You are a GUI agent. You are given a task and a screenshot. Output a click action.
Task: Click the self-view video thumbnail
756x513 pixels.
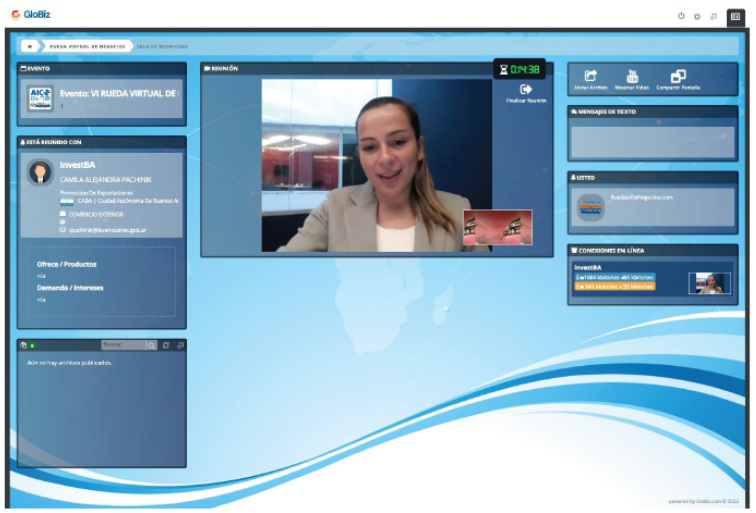pyautogui.click(x=497, y=227)
